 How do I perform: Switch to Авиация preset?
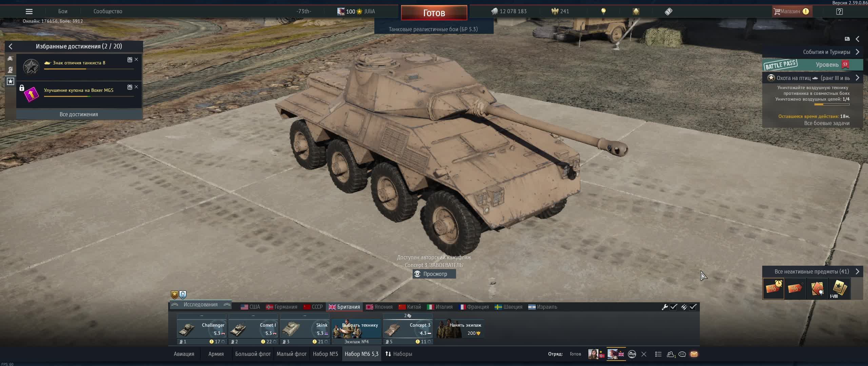[x=184, y=354]
